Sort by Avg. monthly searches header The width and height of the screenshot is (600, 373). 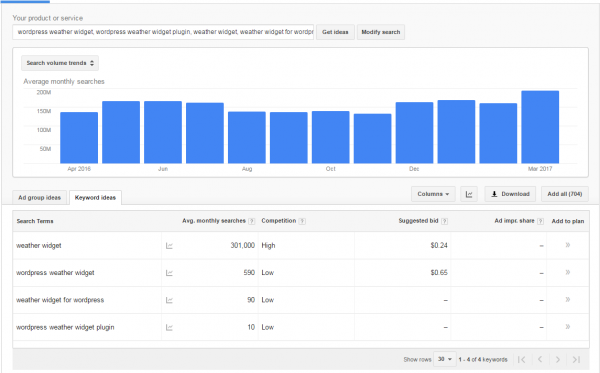click(x=214, y=221)
